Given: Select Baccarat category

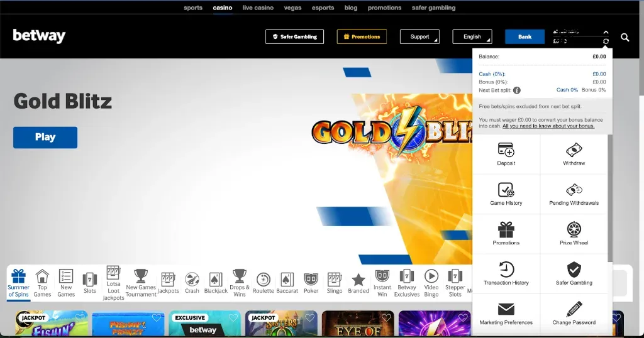Looking at the screenshot, I should tap(287, 283).
